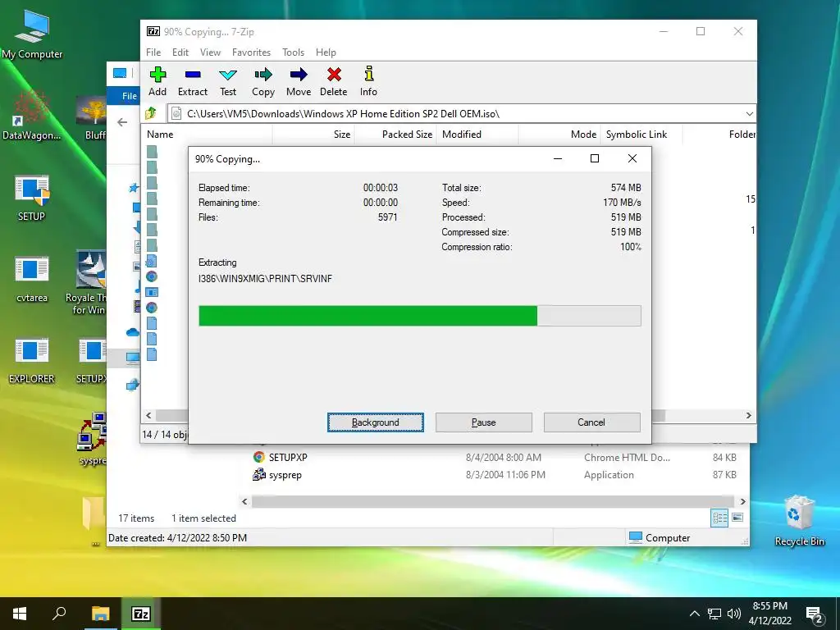Open the File menu in 7-Zip

pos(153,52)
